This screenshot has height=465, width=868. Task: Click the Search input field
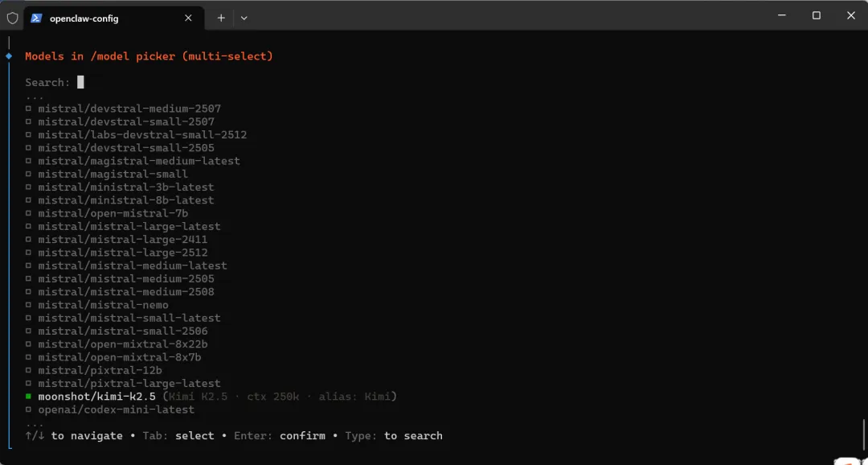click(x=80, y=83)
